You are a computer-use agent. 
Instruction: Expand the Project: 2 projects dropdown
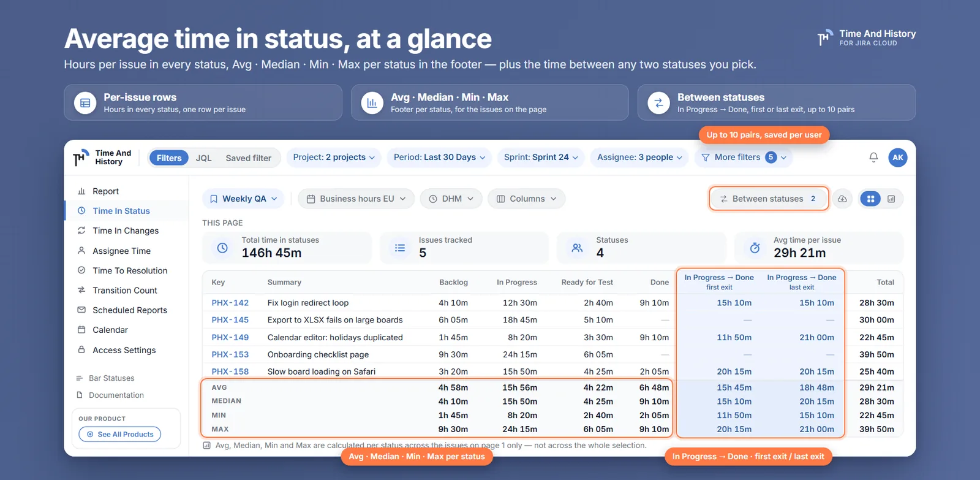333,158
